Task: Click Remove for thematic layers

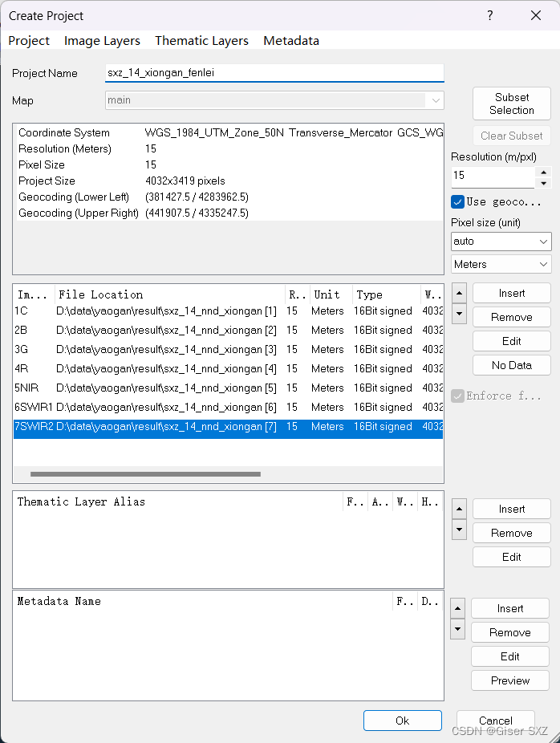Action: click(512, 533)
